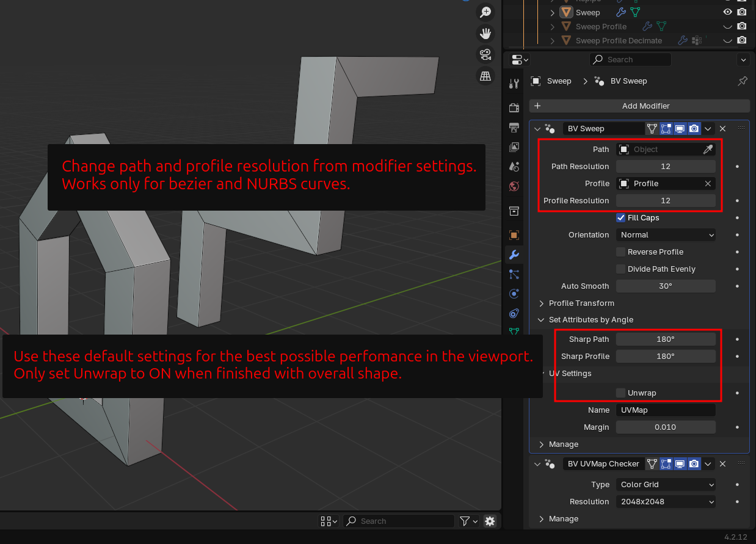Open the World properties tab

point(514,187)
